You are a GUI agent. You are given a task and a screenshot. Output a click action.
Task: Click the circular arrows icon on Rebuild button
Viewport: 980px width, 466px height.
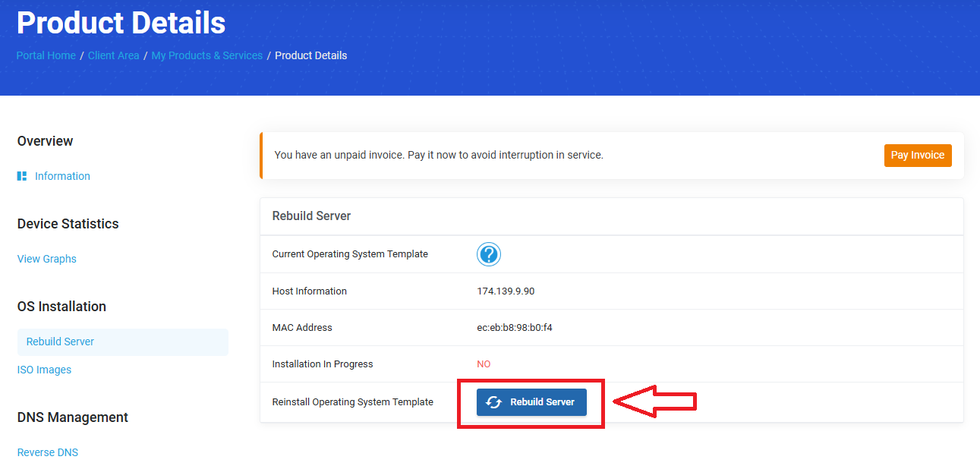pyautogui.click(x=493, y=402)
